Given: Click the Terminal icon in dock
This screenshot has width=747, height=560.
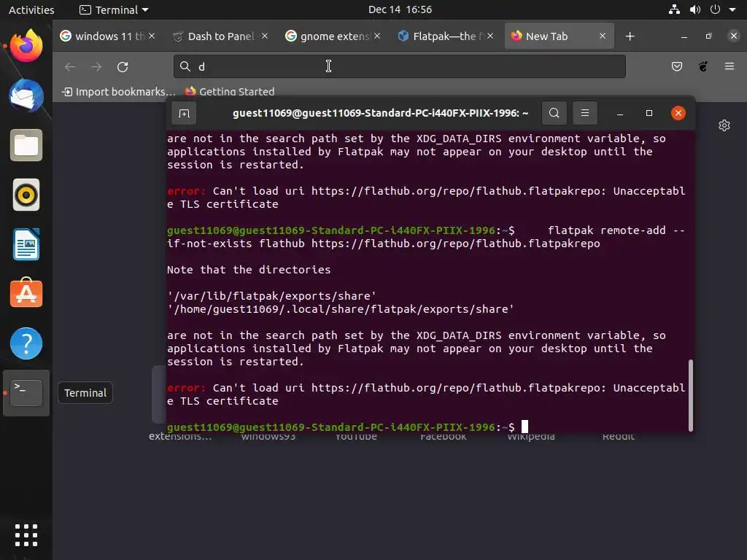Looking at the screenshot, I should click(x=26, y=393).
